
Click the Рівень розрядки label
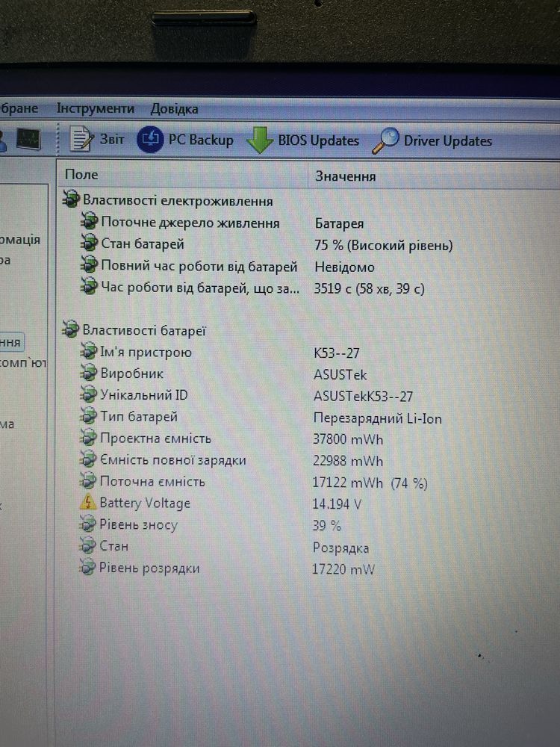pos(149,568)
